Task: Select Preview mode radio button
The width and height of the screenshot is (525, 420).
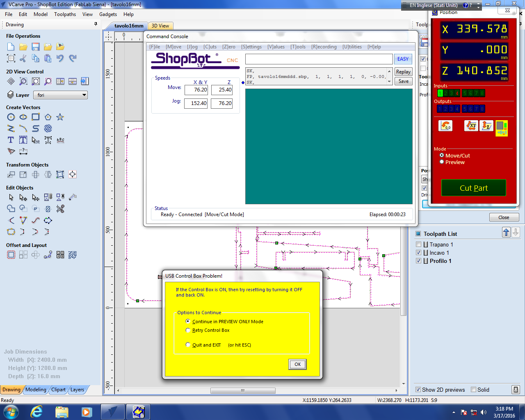Action: click(442, 162)
